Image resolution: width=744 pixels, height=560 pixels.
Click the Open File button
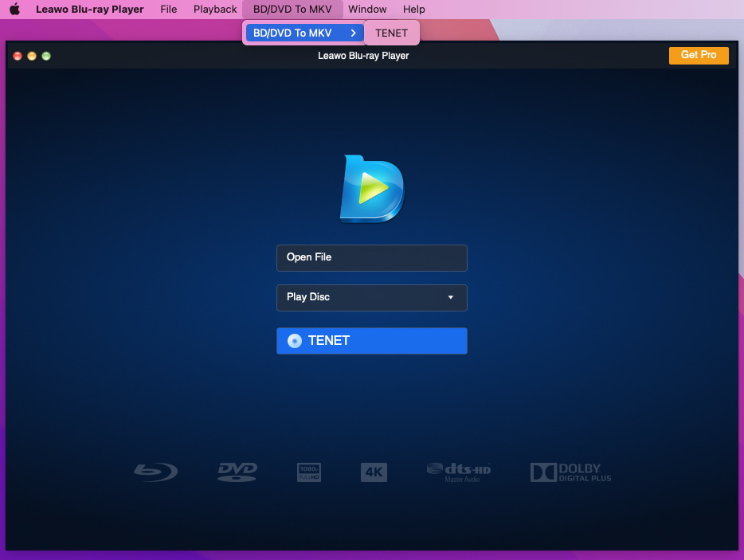[x=371, y=257]
